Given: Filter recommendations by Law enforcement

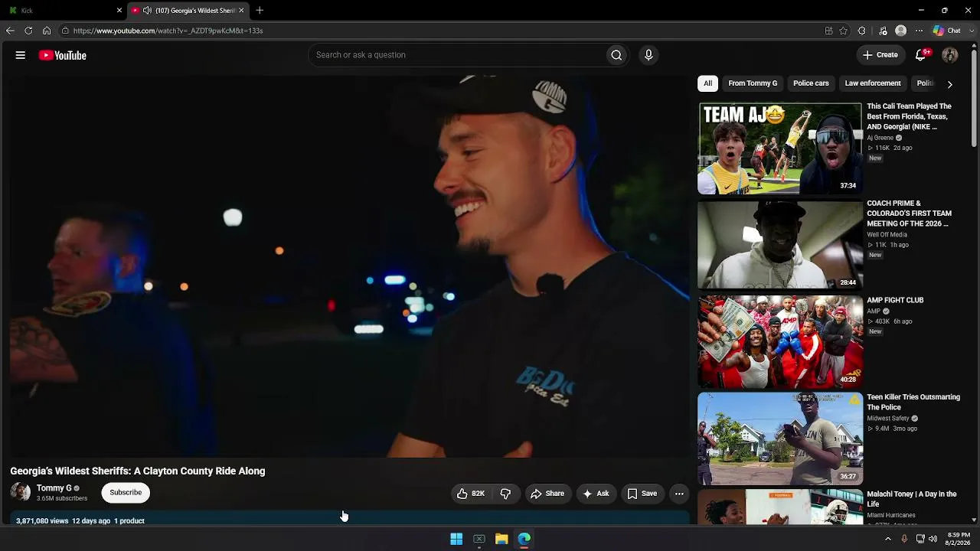Looking at the screenshot, I should point(873,83).
